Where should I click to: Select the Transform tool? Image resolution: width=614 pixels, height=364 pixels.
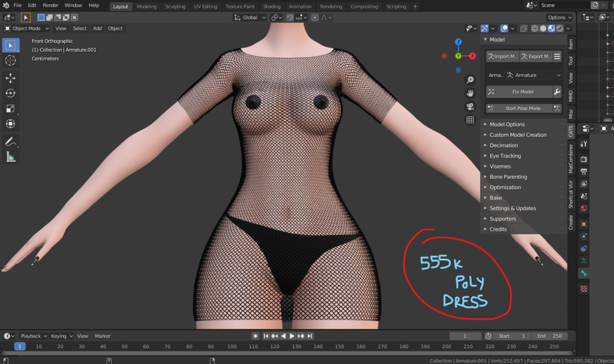pyautogui.click(x=10, y=124)
